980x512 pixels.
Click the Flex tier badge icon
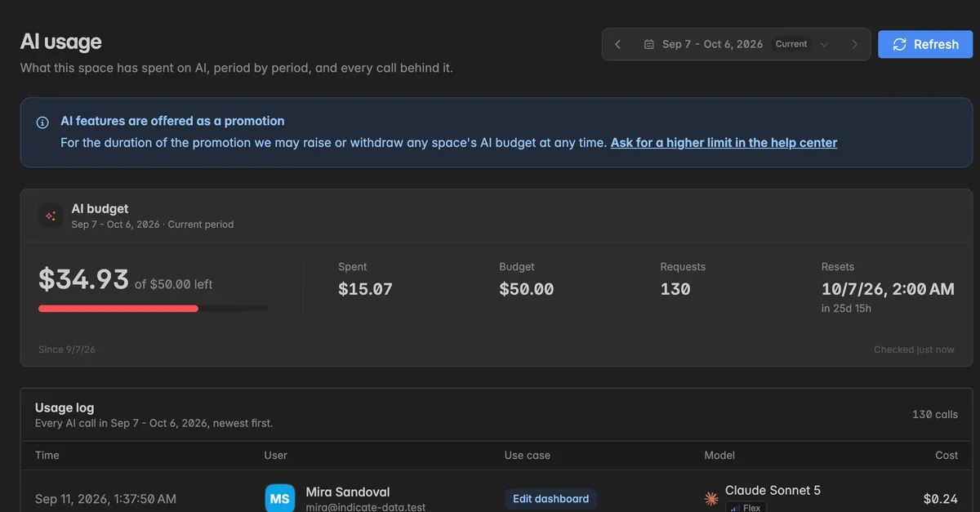pyautogui.click(x=734, y=508)
